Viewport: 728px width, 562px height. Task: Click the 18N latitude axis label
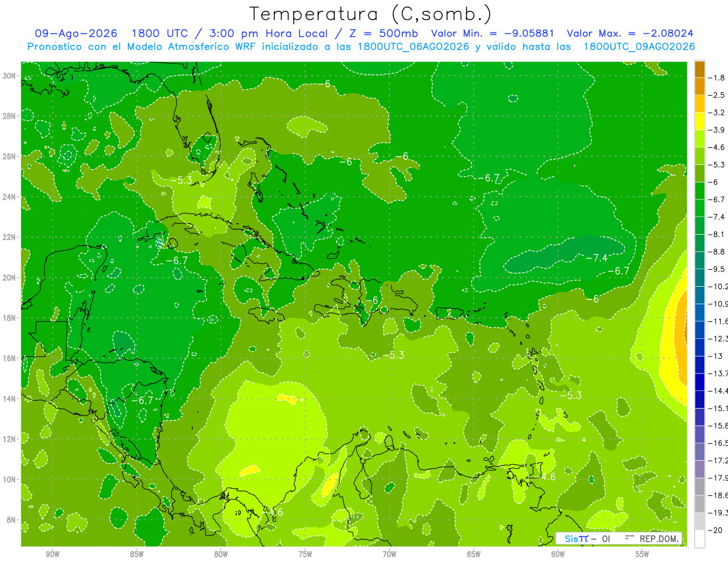pos(10,318)
